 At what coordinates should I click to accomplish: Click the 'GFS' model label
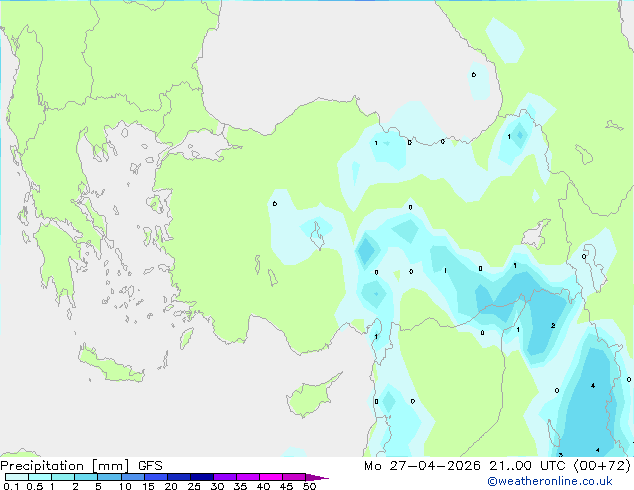pos(150,466)
